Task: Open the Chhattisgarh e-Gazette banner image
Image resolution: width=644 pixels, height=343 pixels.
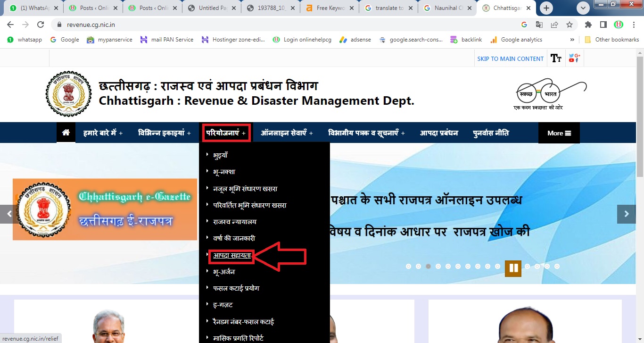Action: pos(105,209)
